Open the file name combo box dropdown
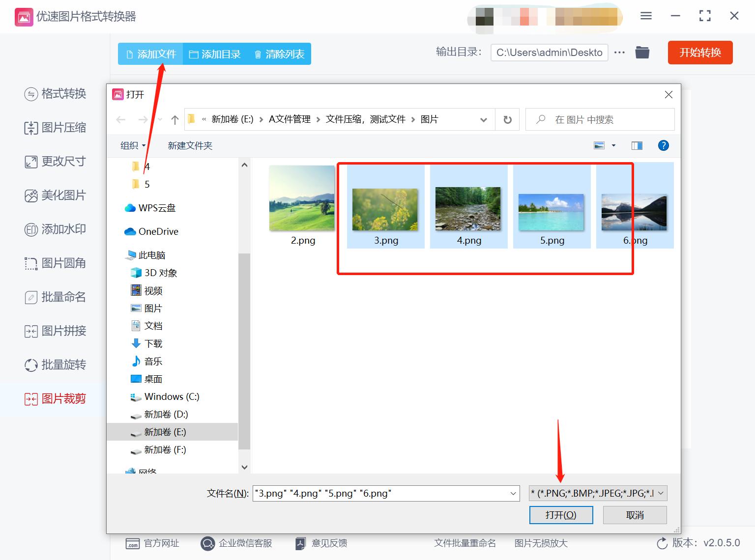The image size is (755, 560). click(x=512, y=493)
